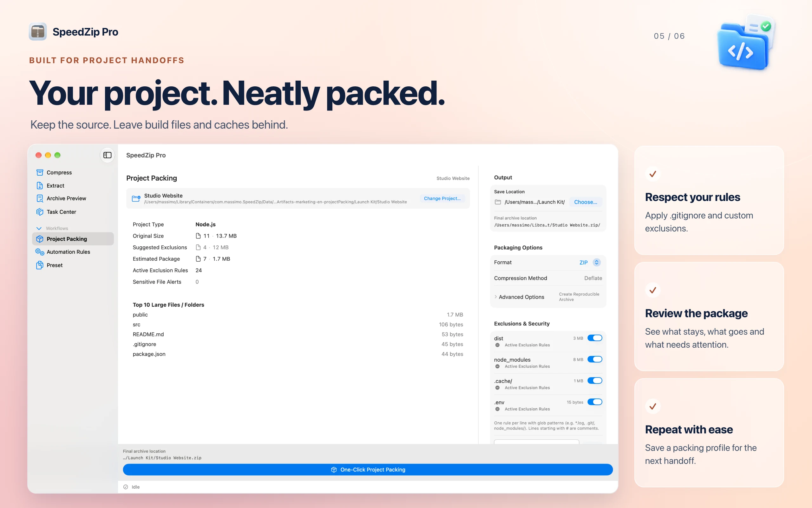
Task: Click the custom exclusion rule input field
Action: pyautogui.click(x=536, y=441)
